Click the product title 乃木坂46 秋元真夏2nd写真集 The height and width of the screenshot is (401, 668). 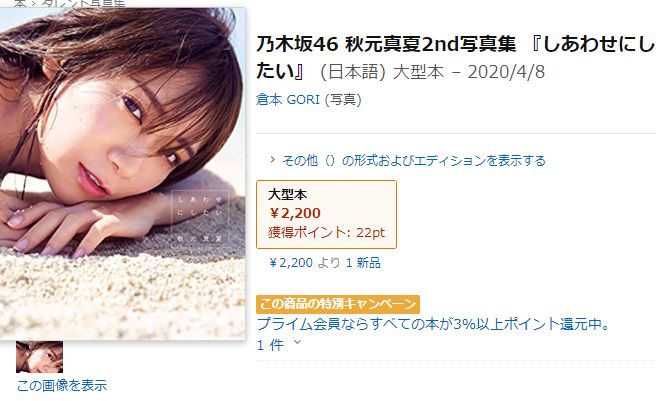click(x=386, y=44)
